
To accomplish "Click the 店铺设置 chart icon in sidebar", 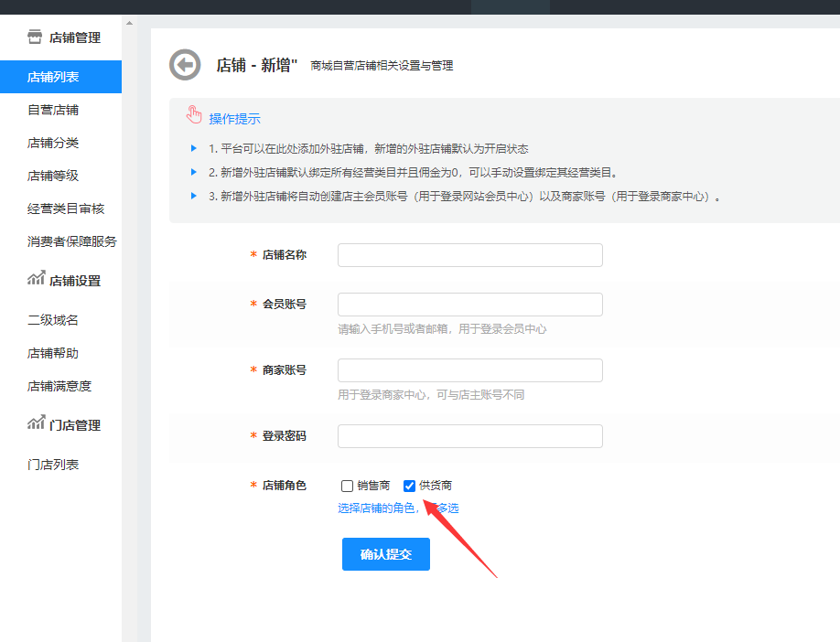I will pos(36,279).
